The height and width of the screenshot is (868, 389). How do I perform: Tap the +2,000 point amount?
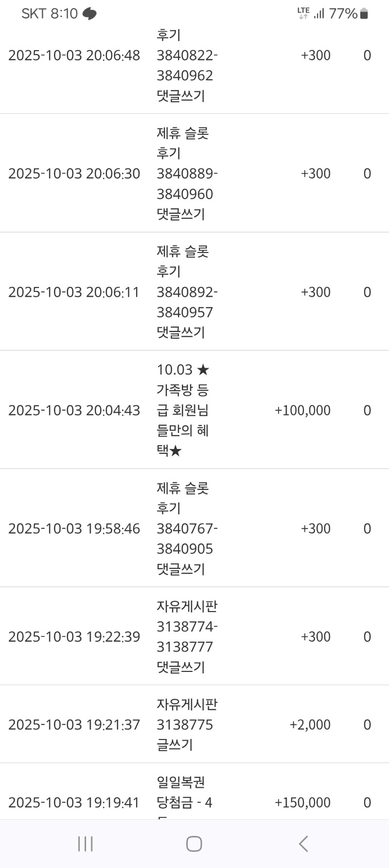(310, 724)
